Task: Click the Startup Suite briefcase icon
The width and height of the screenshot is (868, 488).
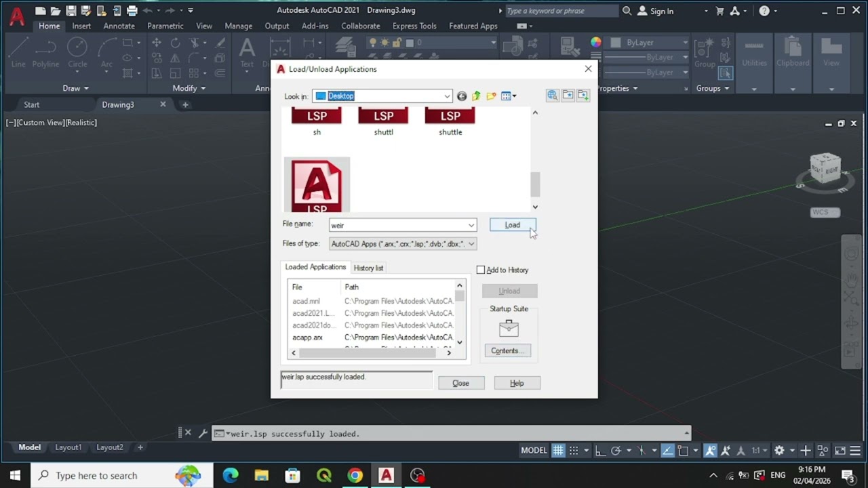Action: tap(509, 329)
